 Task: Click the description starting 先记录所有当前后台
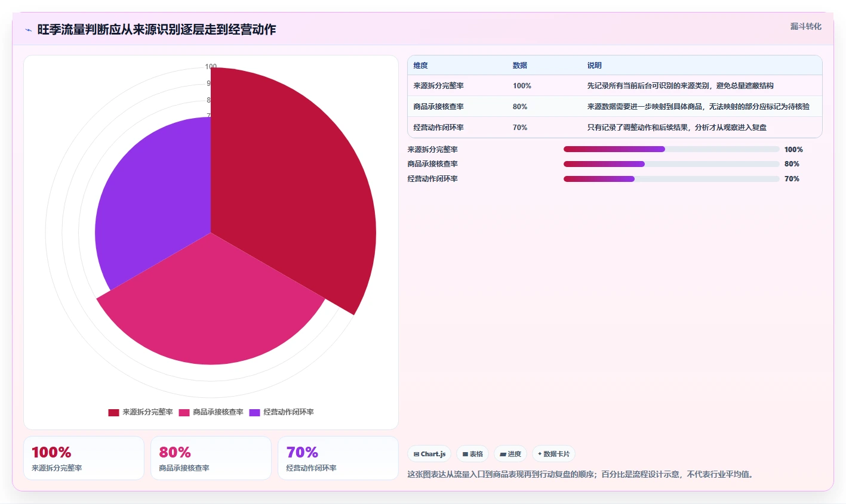click(x=680, y=86)
